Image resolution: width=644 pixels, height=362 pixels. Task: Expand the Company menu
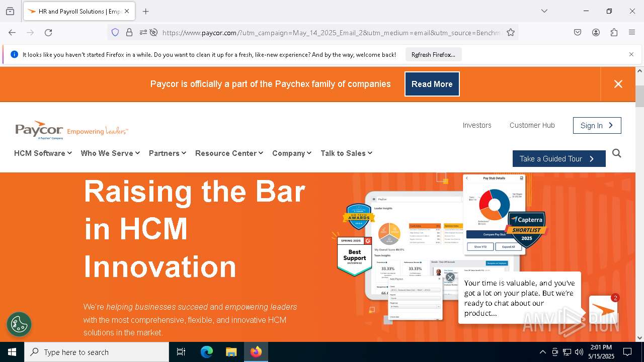point(292,153)
